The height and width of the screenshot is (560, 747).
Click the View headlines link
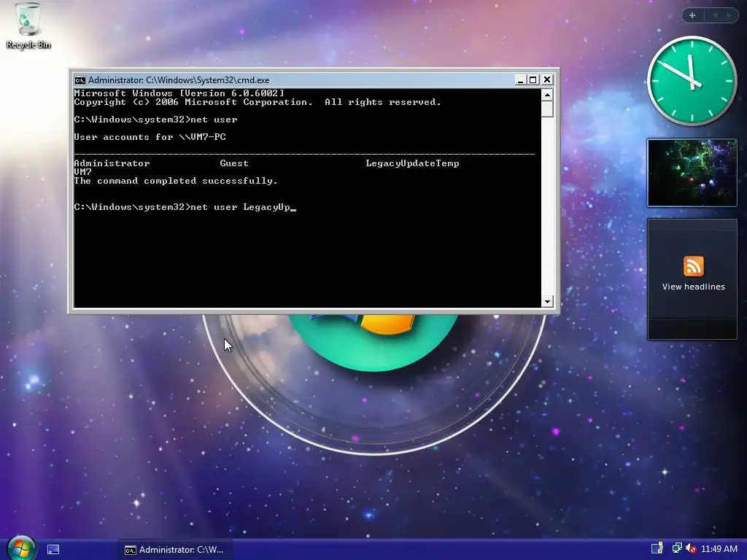tap(693, 287)
